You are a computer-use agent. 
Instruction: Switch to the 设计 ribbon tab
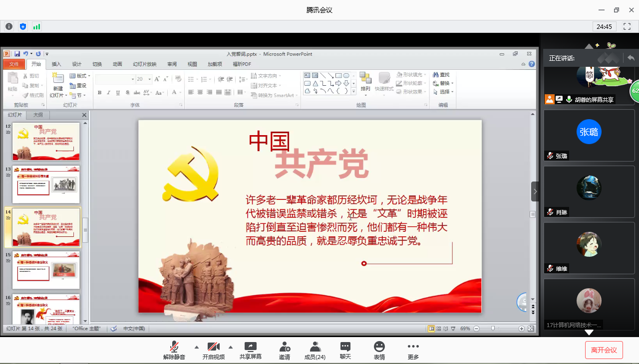(x=77, y=64)
